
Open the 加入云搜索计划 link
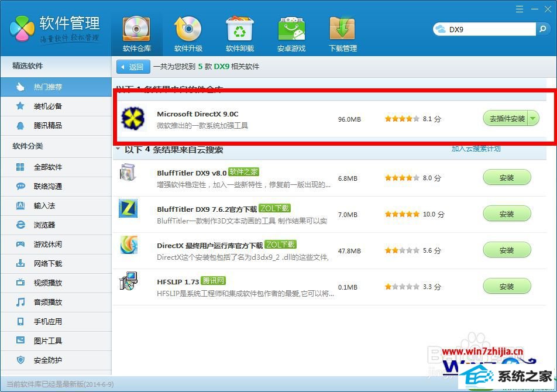pyautogui.click(x=476, y=149)
